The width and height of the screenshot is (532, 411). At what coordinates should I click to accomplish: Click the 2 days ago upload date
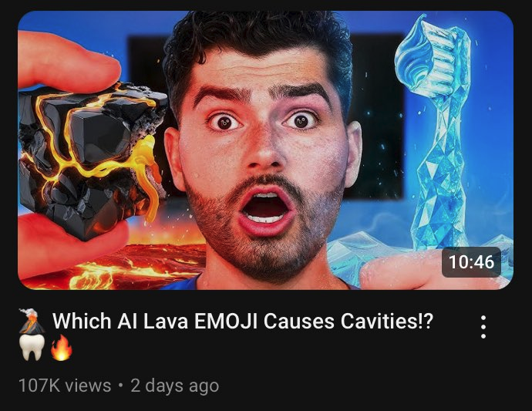175,386
